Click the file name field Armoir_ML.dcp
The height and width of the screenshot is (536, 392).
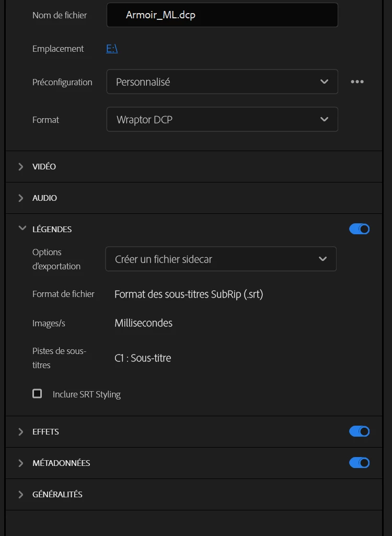click(x=222, y=15)
